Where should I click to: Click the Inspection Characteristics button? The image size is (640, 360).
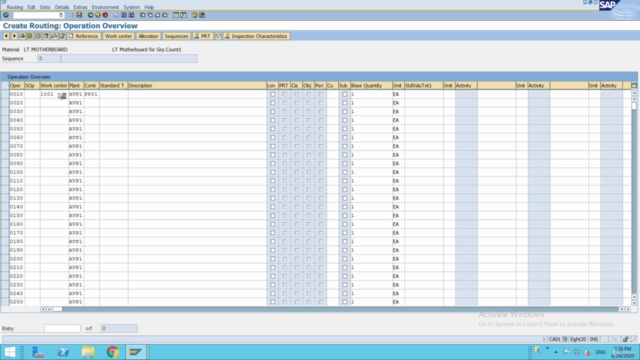click(x=256, y=36)
